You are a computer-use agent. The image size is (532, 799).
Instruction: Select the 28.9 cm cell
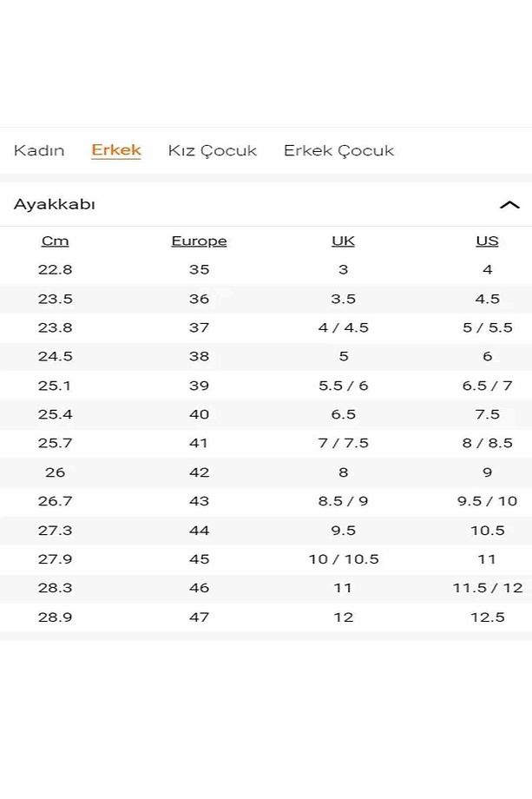(x=55, y=617)
